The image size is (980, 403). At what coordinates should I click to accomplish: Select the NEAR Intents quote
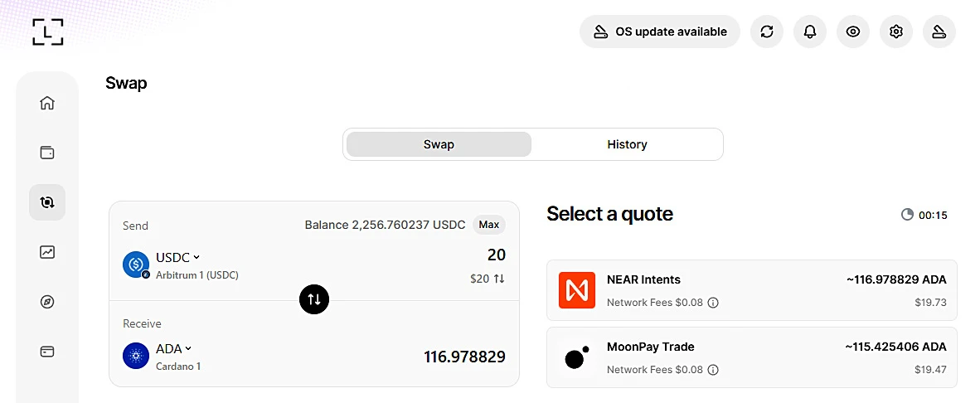coord(752,290)
